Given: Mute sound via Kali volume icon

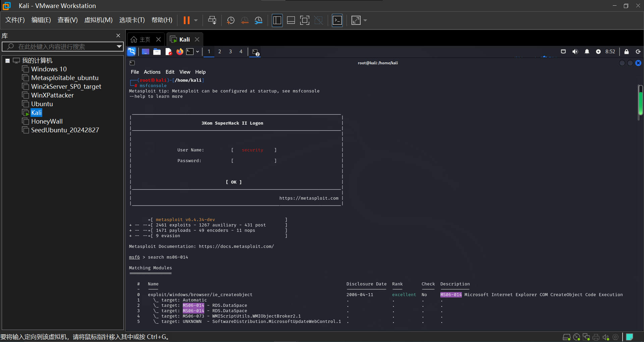Looking at the screenshot, I should (575, 52).
